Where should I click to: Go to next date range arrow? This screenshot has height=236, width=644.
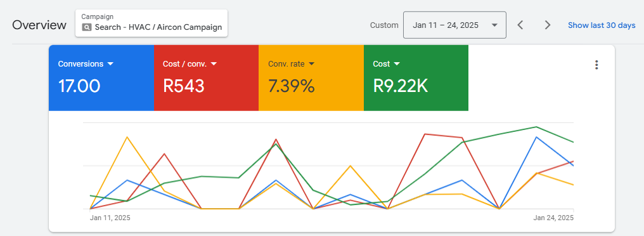(547, 25)
